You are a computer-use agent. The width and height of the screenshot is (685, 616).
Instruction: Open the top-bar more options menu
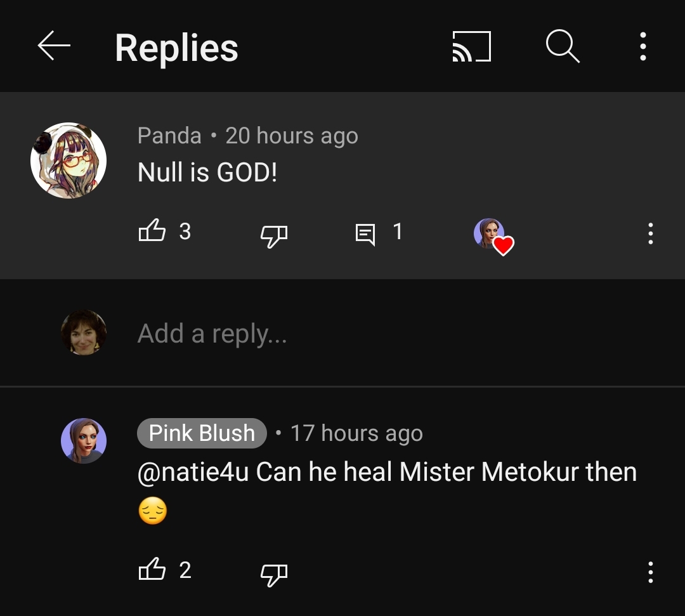pos(643,47)
